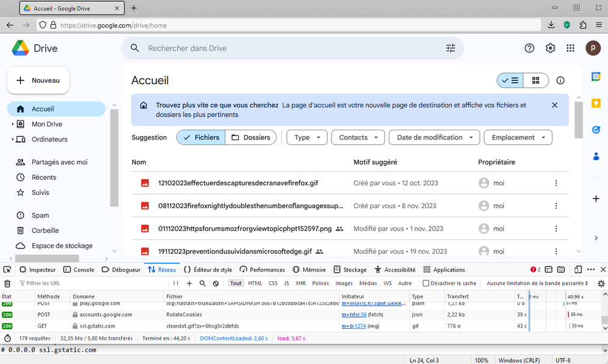608x364 pixels.
Task: Open Date de modification dropdown
Action: pyautogui.click(x=434, y=138)
